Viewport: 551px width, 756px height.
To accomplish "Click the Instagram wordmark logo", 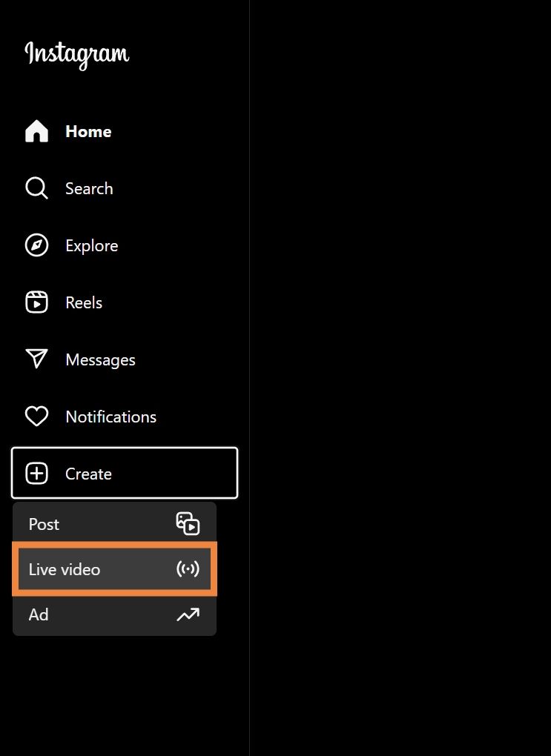I will coord(77,55).
